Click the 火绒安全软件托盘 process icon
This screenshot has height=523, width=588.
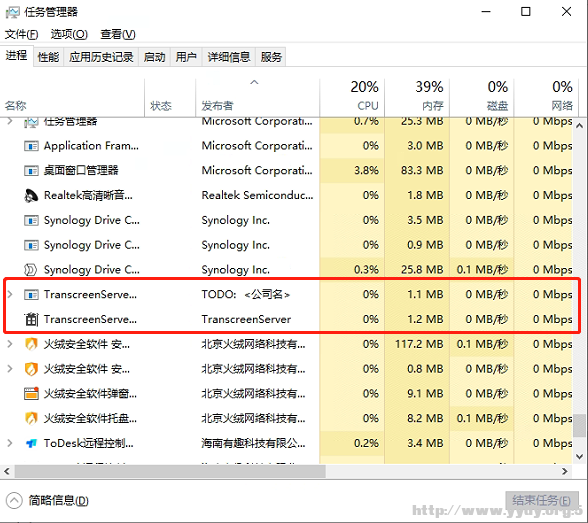click(x=31, y=418)
